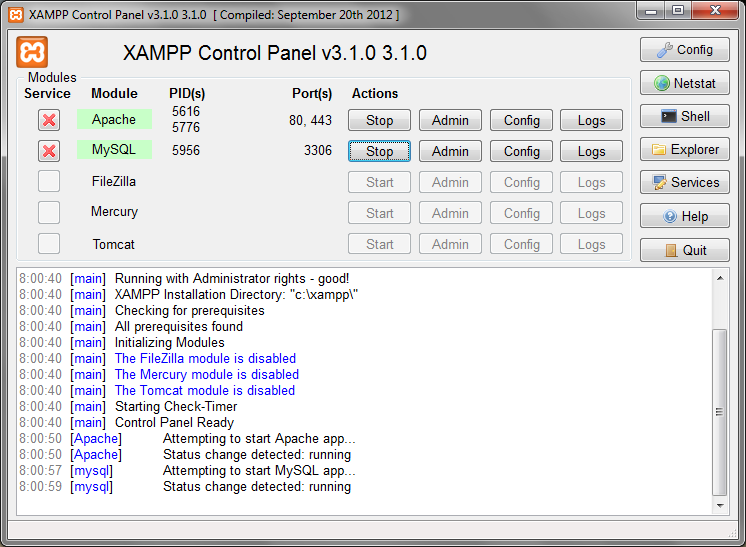The width and height of the screenshot is (746, 547).
Task: Click log line 'Starting Check-Timer'
Action: [x=176, y=407]
